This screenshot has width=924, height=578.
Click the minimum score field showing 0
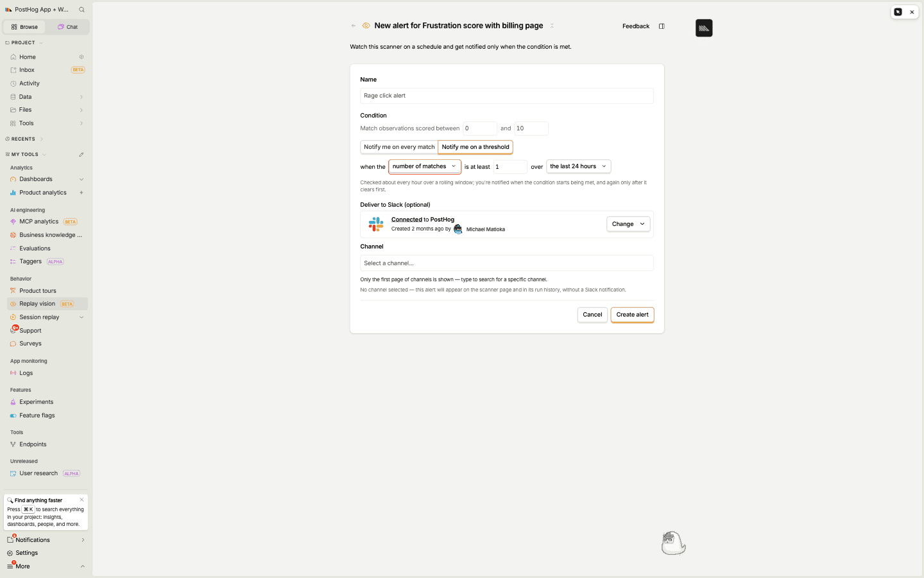tap(480, 128)
